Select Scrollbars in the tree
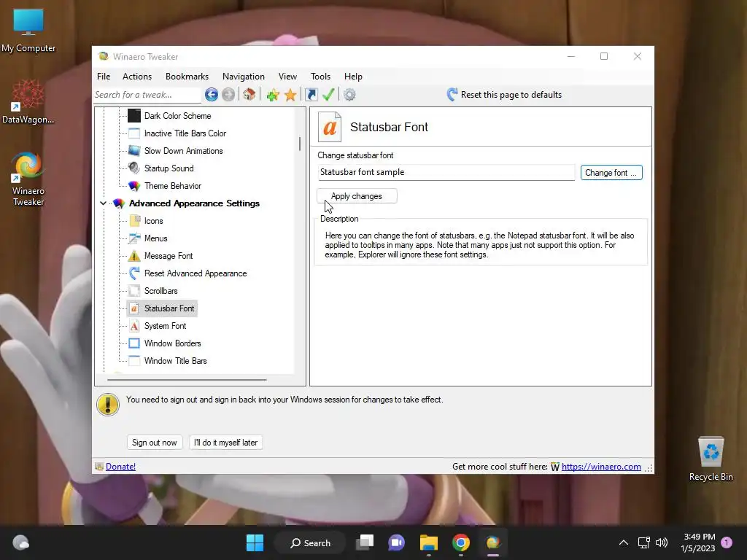Viewport: 747px width, 560px height. pos(161,291)
